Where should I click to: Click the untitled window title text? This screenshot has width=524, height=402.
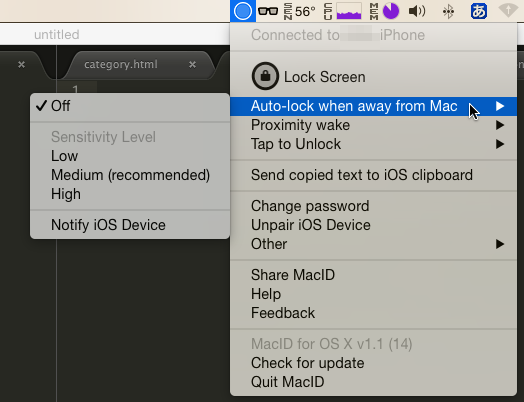57,34
